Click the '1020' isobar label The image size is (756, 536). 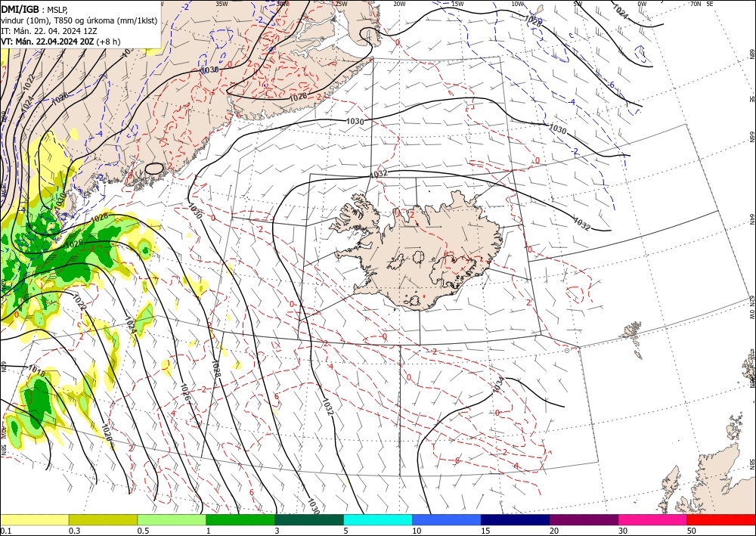tap(107, 432)
